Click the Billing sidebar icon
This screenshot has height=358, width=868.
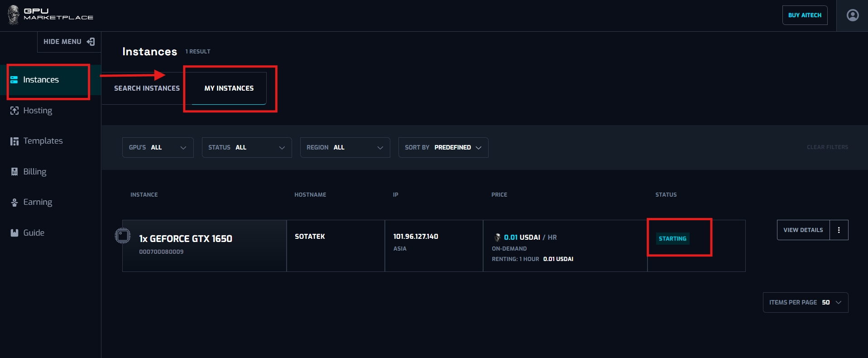tap(14, 172)
